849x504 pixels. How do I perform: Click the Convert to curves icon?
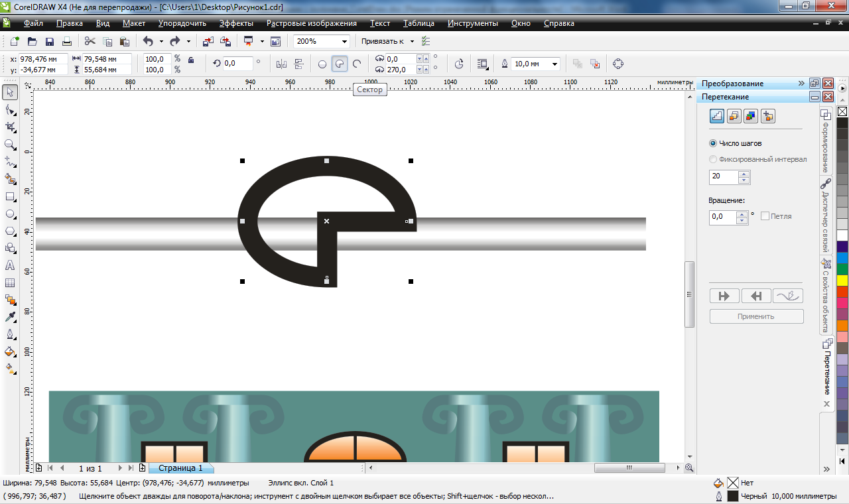click(618, 64)
